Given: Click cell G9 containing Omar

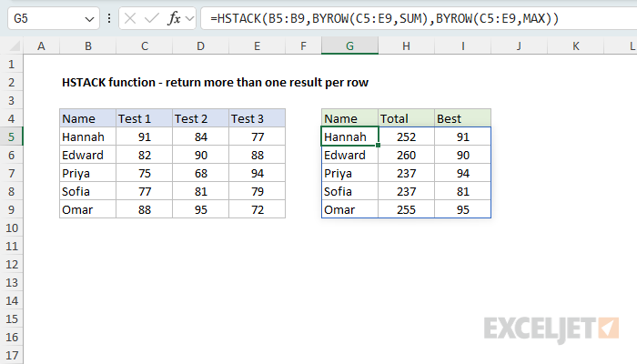Looking at the screenshot, I should click(349, 209).
